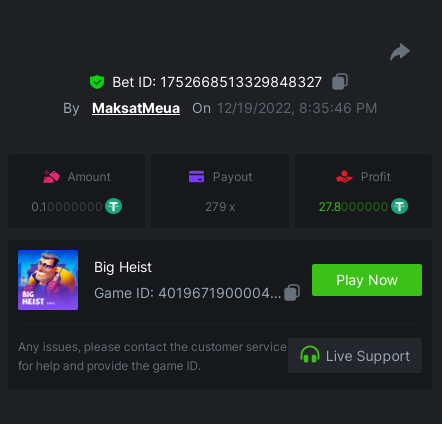Click the green 27.8 profit value
Image resolution: width=442 pixels, height=424 pixels.
click(353, 207)
